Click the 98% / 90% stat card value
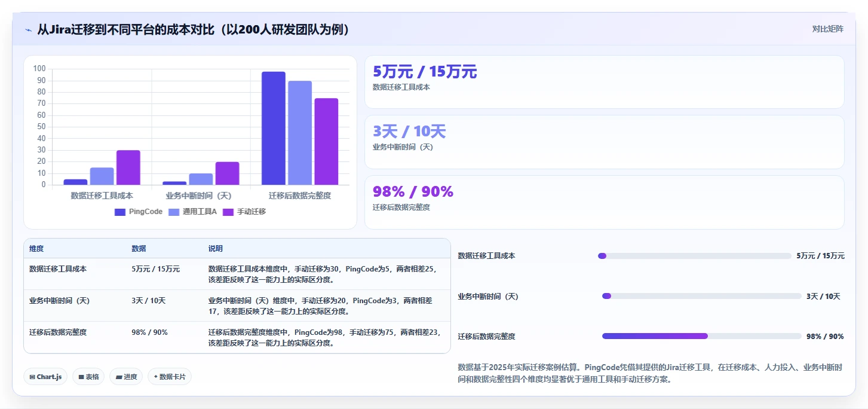The image size is (868, 409). point(413,191)
